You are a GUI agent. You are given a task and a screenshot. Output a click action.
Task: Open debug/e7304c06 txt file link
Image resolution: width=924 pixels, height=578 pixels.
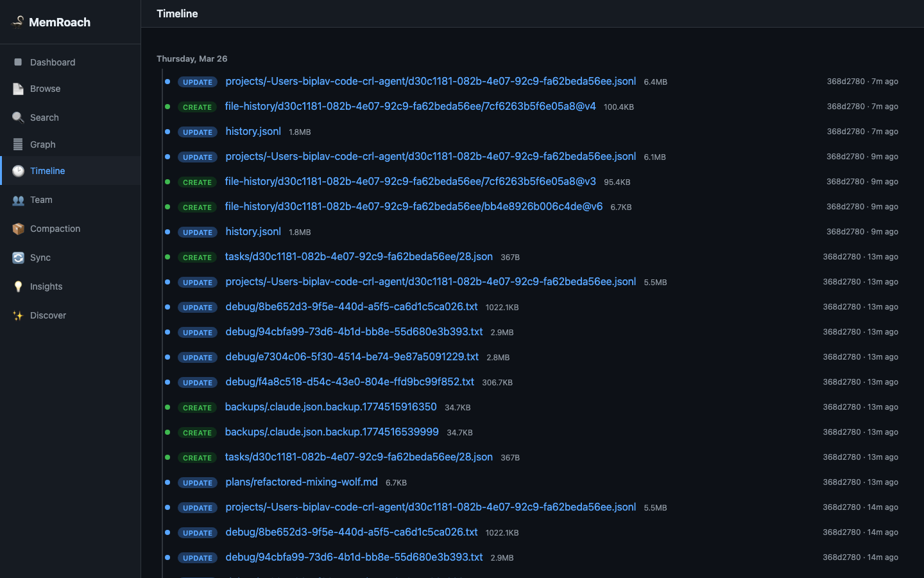tap(352, 357)
